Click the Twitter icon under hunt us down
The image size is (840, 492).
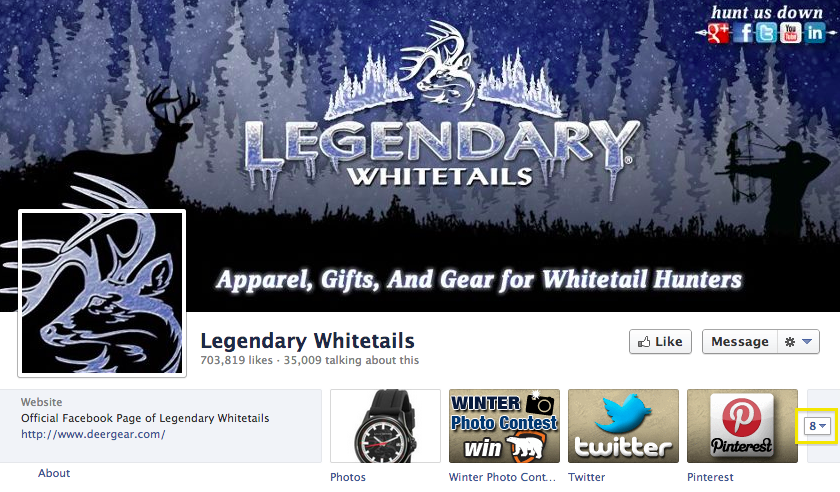click(766, 33)
